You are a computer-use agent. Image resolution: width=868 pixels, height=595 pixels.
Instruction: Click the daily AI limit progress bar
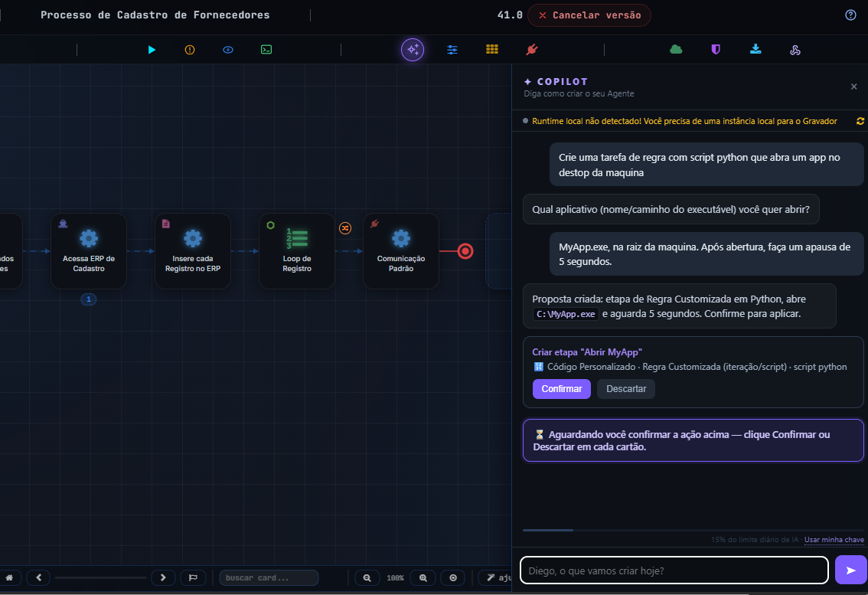click(x=693, y=530)
